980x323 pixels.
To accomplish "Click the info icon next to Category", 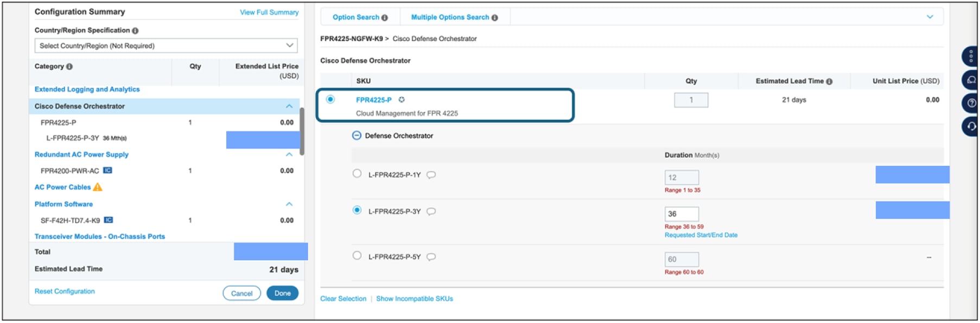I will pos(69,67).
